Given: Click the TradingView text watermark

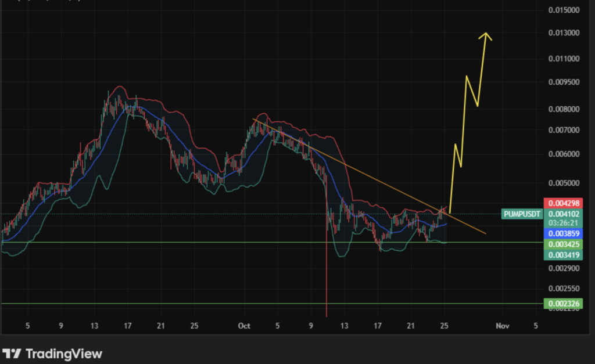Looking at the screenshot, I should 63,354.
